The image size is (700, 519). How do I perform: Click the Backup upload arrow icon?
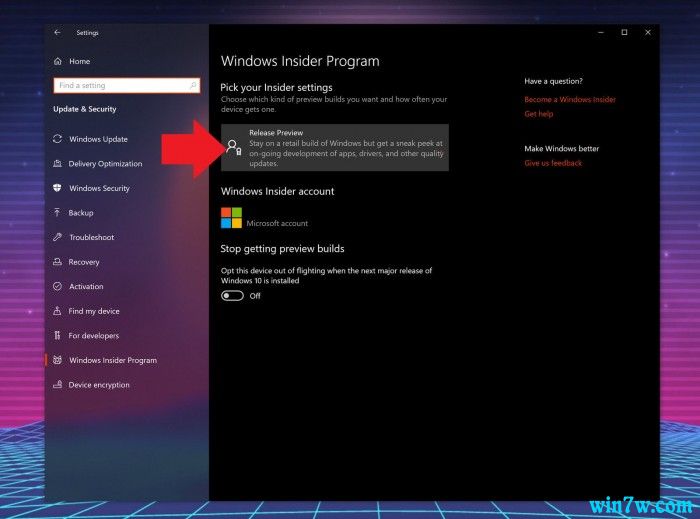pos(57,212)
